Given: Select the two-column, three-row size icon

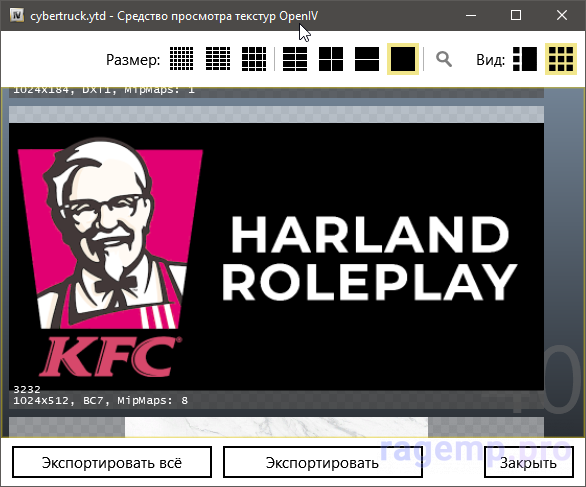Looking at the screenshot, I should (x=295, y=59).
